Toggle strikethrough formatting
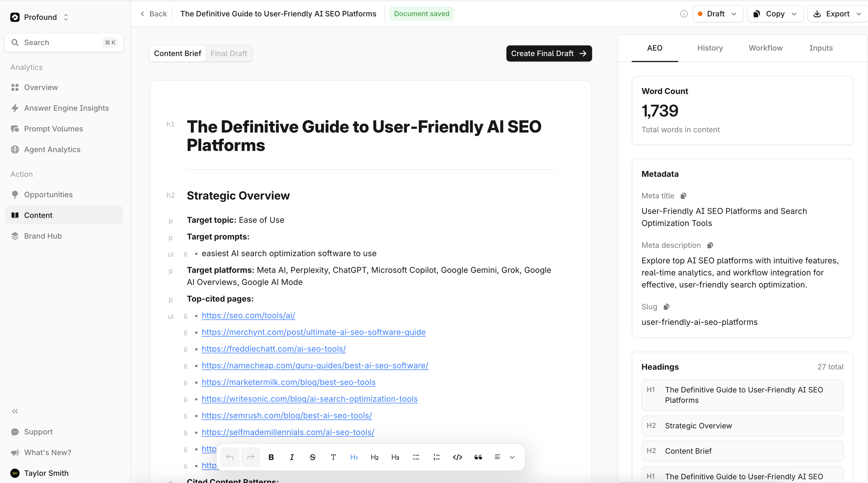Viewport: 868px width, 483px height. 313,457
